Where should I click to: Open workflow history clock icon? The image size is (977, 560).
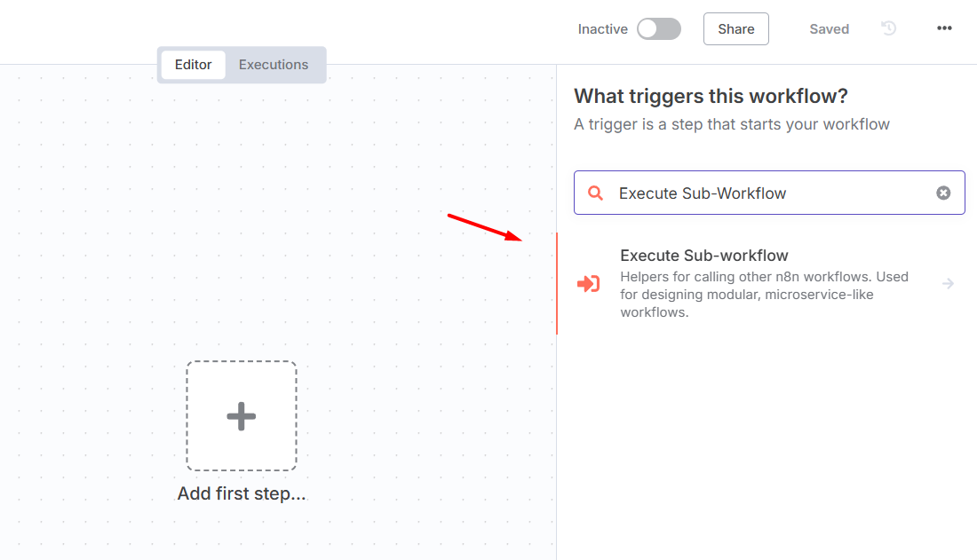click(888, 28)
